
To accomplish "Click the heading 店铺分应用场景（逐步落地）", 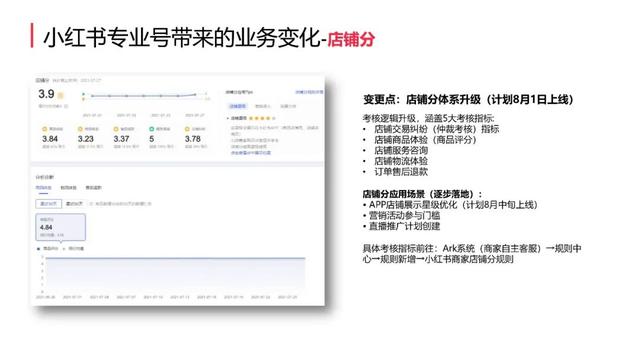I will pos(422,194).
